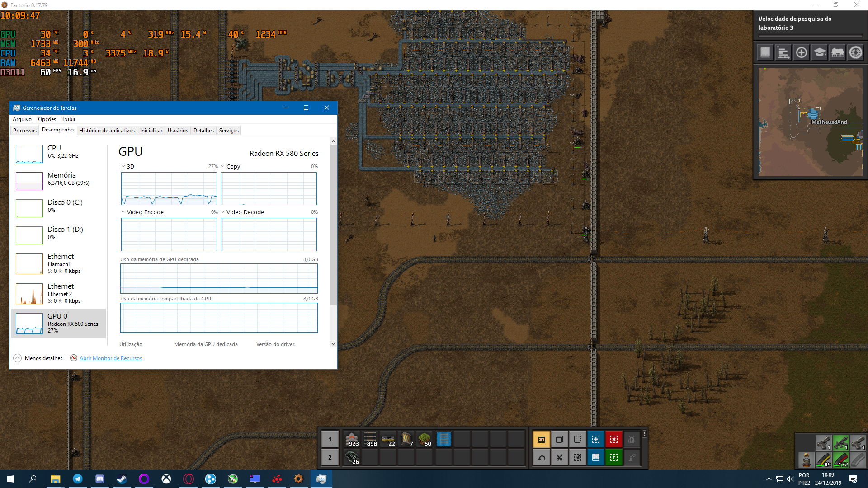Switch to the Inicializar tab
Screen dimensions: 868x488
(151, 130)
